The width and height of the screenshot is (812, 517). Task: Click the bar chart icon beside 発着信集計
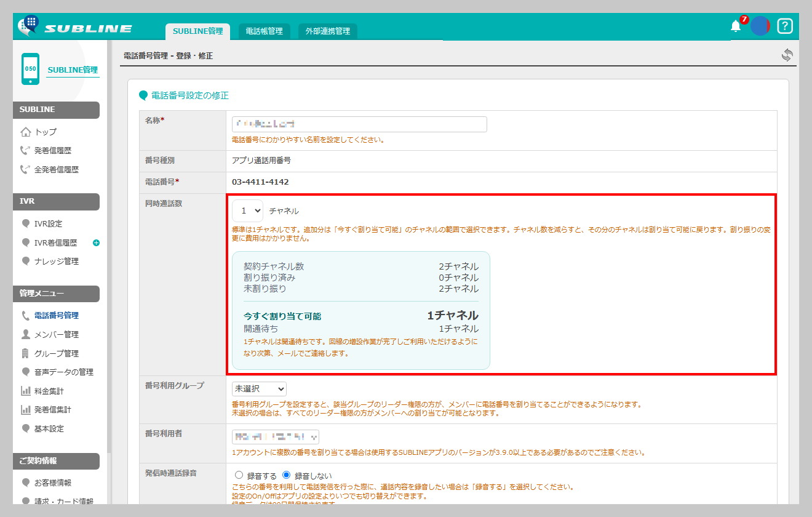pyautogui.click(x=26, y=409)
